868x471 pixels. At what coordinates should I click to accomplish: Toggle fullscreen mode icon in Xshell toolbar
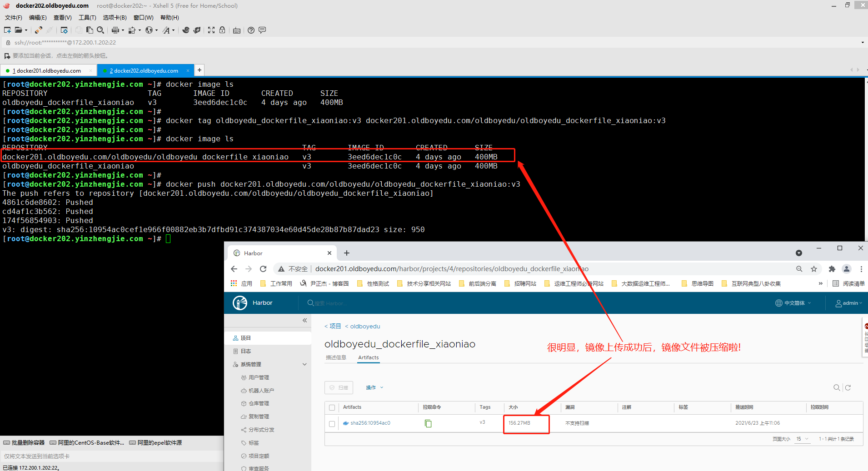[x=211, y=30]
